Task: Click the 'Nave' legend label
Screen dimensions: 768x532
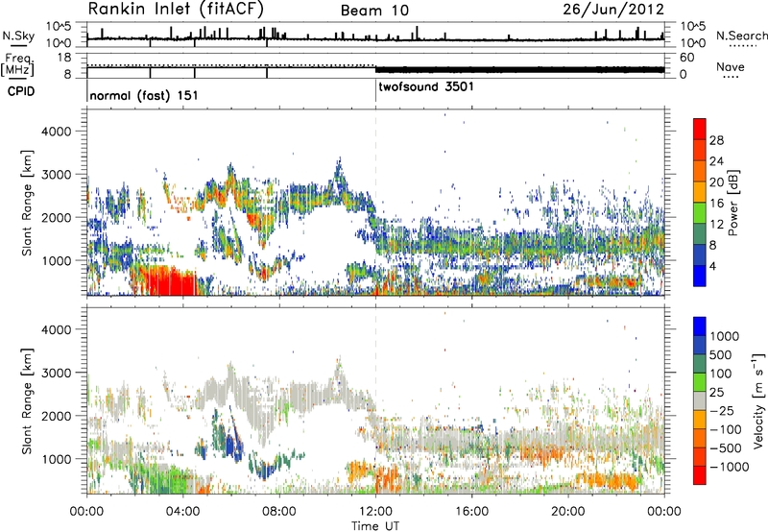Action: click(731, 67)
